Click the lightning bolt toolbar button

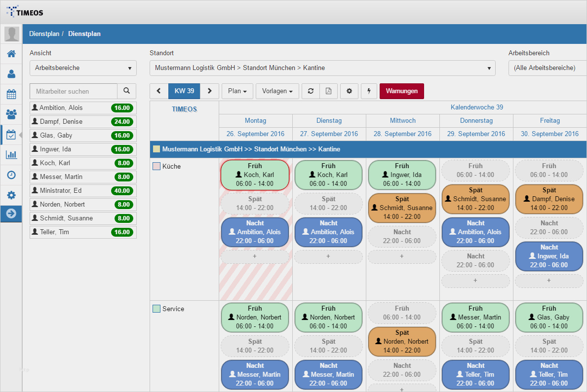tap(369, 91)
